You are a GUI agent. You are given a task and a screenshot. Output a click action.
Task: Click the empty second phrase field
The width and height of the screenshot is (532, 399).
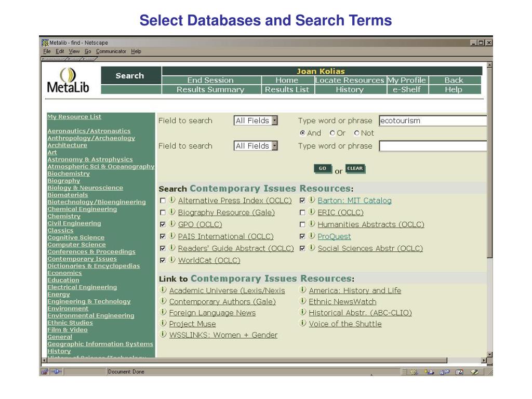(433, 146)
